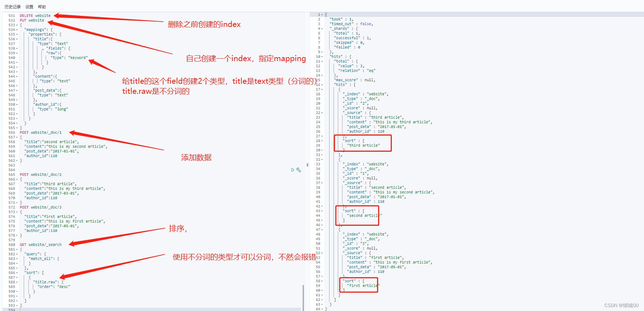Click the "order": "desc" line in editor
This screenshot has height=311, width=644.
(x=54, y=287)
